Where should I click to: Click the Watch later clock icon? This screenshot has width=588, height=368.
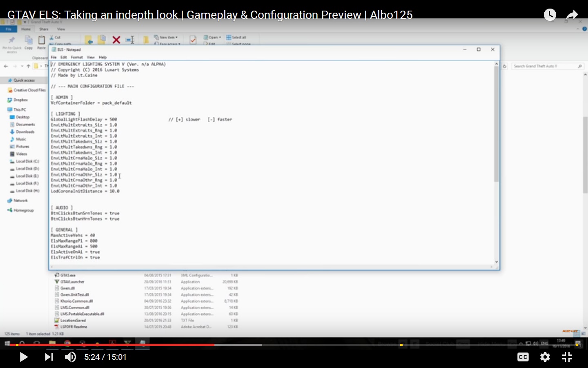[550, 15]
